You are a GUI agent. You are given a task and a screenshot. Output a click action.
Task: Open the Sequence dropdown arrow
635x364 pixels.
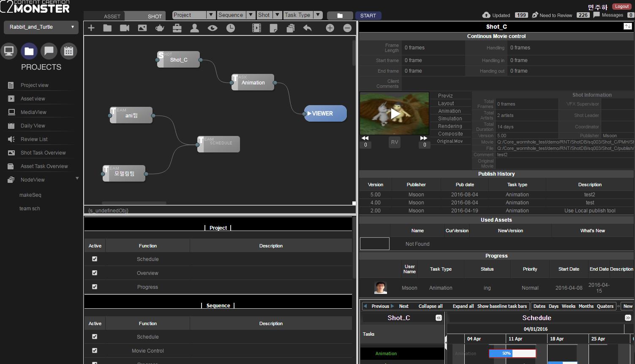coord(251,15)
